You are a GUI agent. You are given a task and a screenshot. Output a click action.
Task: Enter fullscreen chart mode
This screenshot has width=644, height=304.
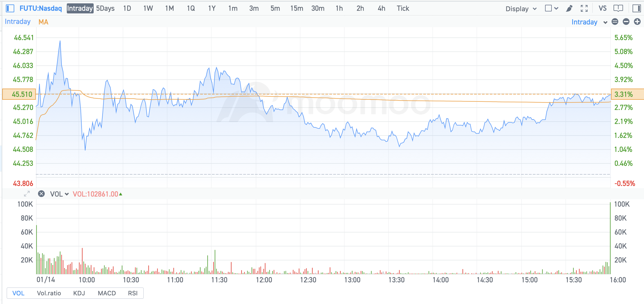pyautogui.click(x=584, y=9)
